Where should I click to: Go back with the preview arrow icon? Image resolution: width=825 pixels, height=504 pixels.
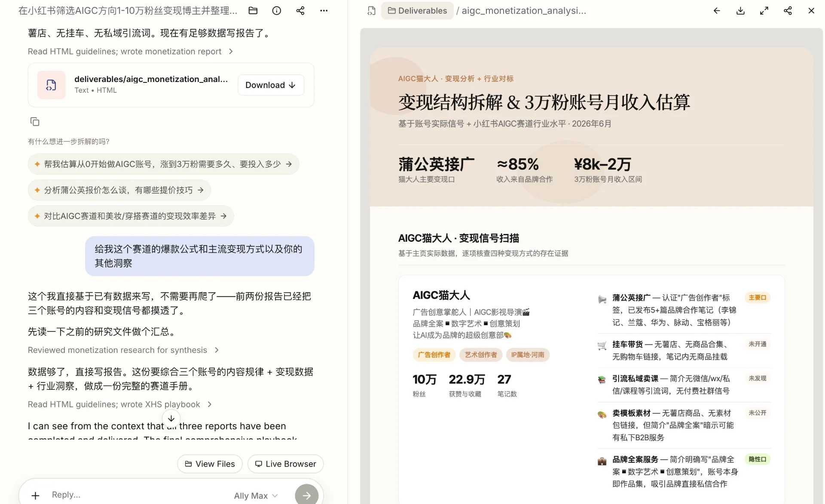coord(717,11)
